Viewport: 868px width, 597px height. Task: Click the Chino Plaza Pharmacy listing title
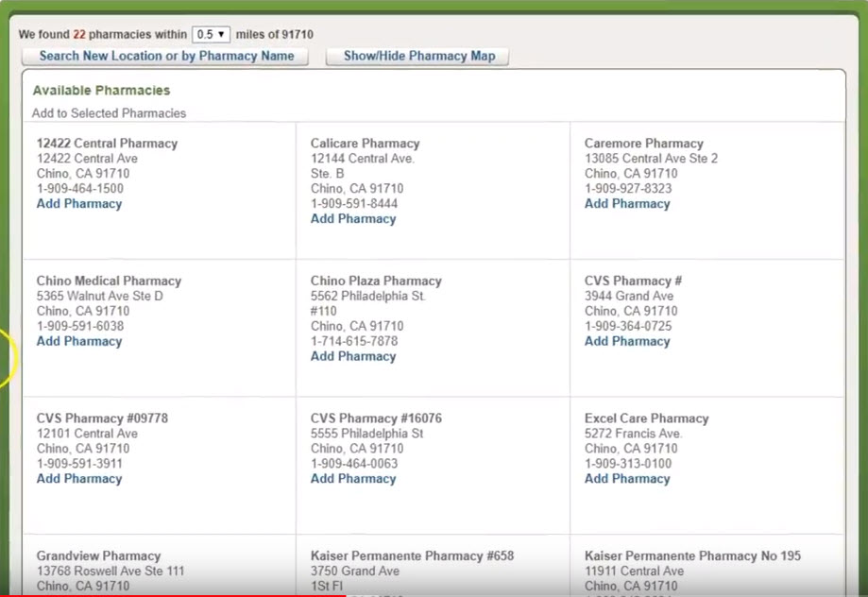coord(376,281)
